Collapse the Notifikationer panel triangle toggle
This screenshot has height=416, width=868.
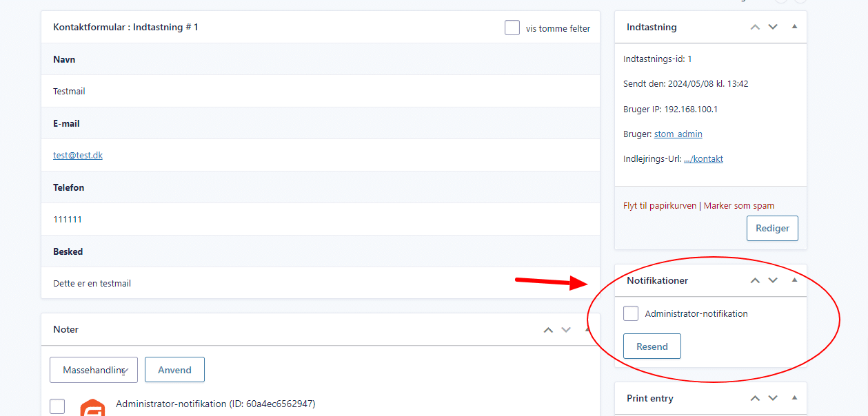click(794, 280)
